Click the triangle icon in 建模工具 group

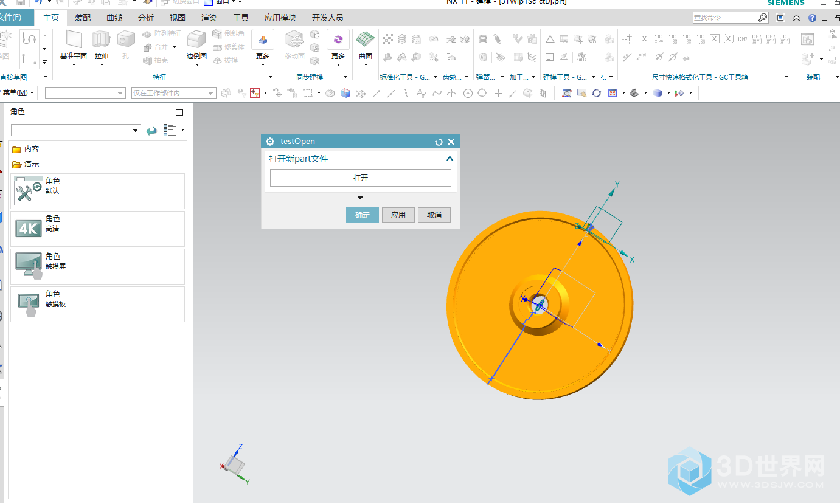pyautogui.click(x=550, y=40)
